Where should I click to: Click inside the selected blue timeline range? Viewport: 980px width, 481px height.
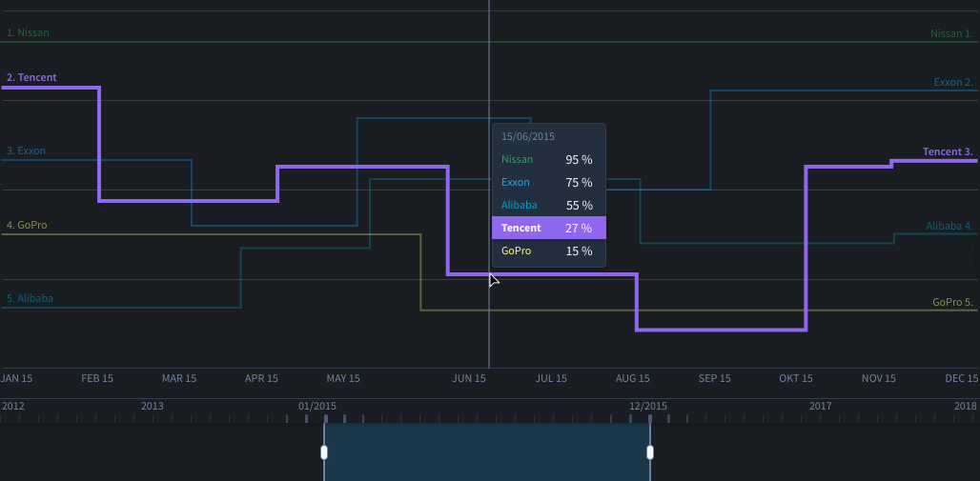[486, 452]
